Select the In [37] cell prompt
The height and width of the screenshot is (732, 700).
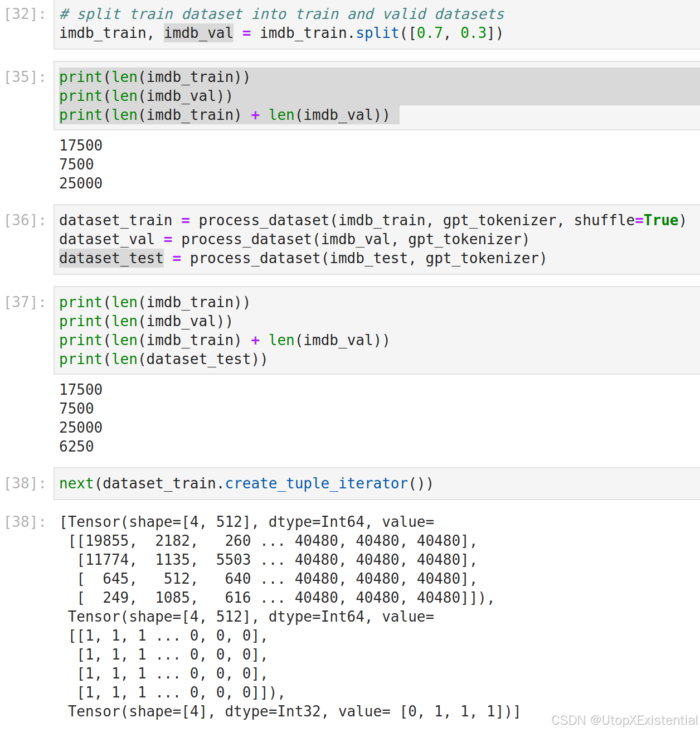pyautogui.click(x=25, y=302)
